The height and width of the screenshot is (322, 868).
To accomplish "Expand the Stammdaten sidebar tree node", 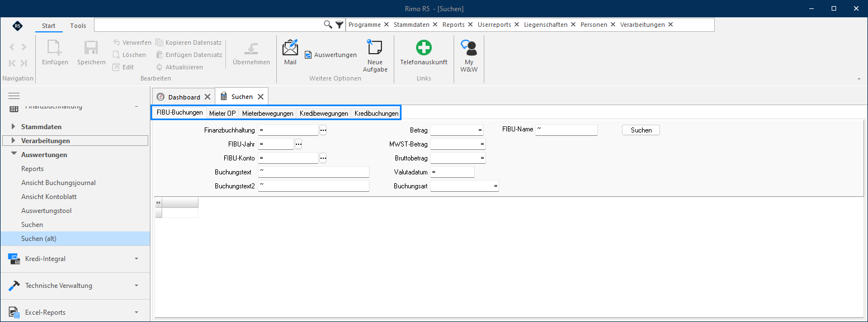I will (x=13, y=127).
